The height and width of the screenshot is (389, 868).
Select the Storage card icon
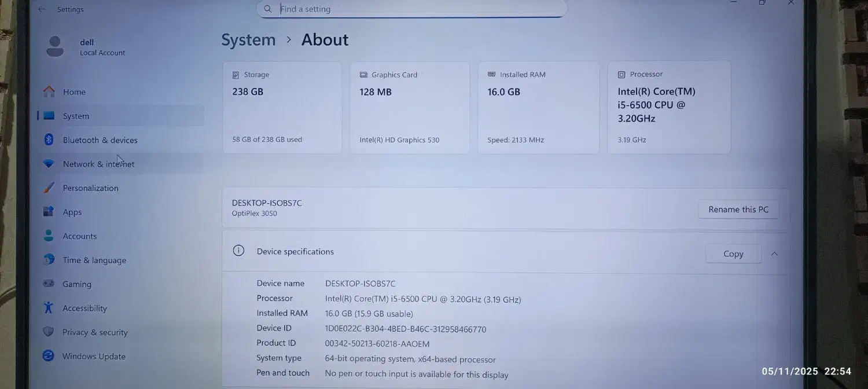[236, 74]
